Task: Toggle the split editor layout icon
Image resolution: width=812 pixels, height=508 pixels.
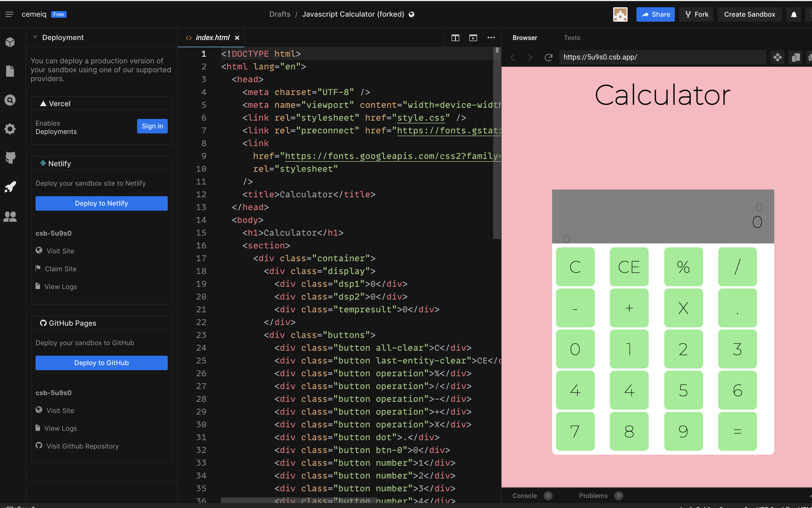Action: [x=455, y=38]
